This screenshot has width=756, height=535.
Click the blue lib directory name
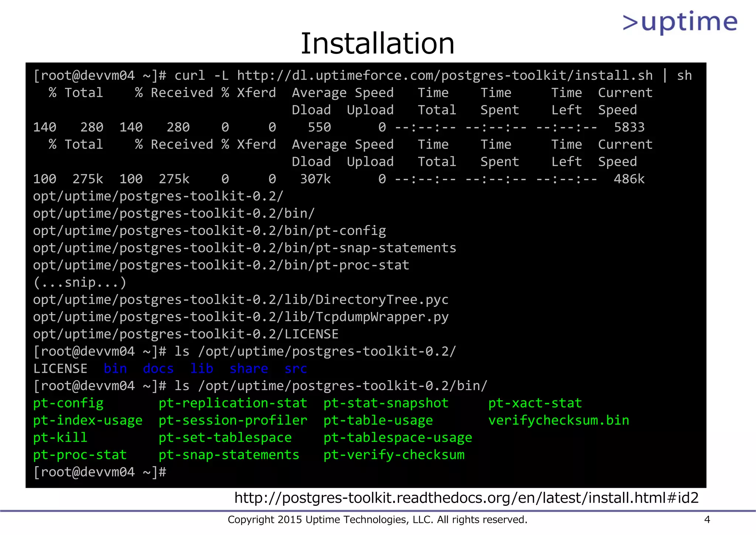[x=202, y=368]
